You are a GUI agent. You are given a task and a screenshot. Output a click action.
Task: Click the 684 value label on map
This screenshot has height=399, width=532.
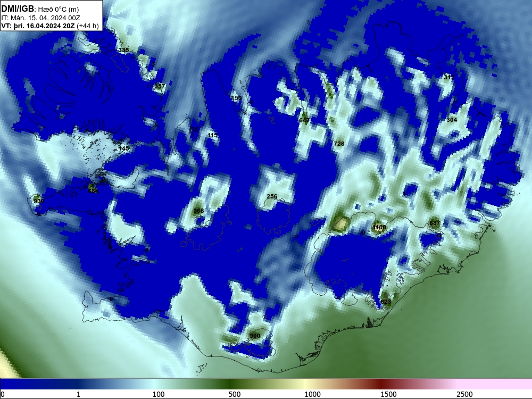(93, 190)
